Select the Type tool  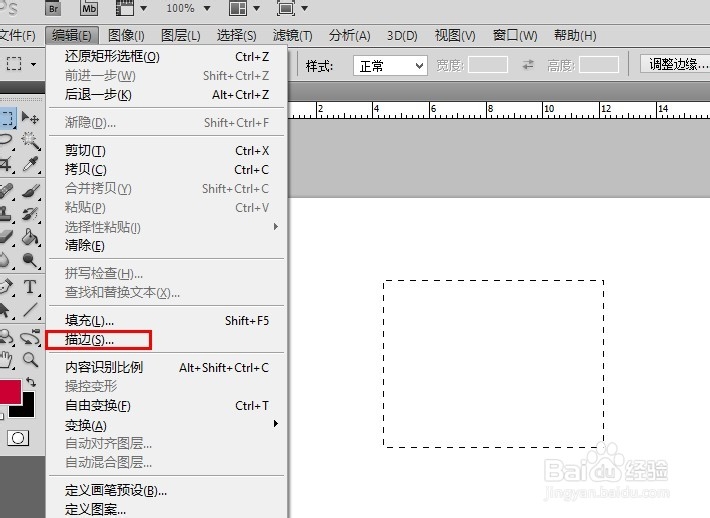pos(30,287)
